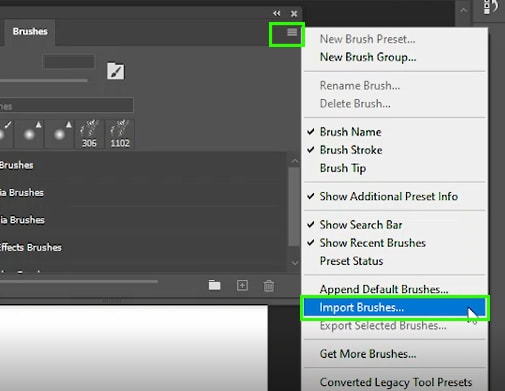
Task: Open the Effects Brushes group row
Action: [143, 247]
